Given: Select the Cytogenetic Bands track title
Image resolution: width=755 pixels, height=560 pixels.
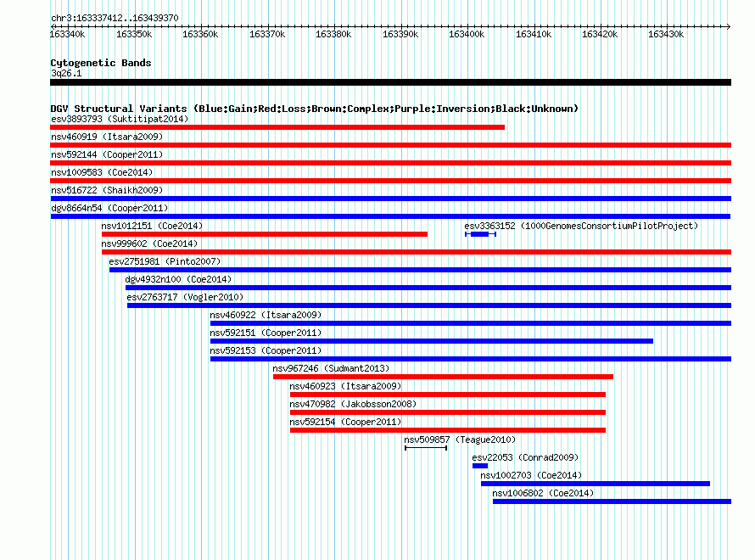Looking at the screenshot, I should tap(101, 63).
